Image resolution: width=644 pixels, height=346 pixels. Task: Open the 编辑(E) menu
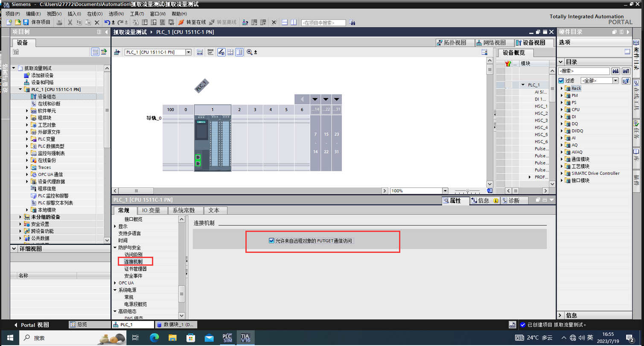[x=33, y=14]
